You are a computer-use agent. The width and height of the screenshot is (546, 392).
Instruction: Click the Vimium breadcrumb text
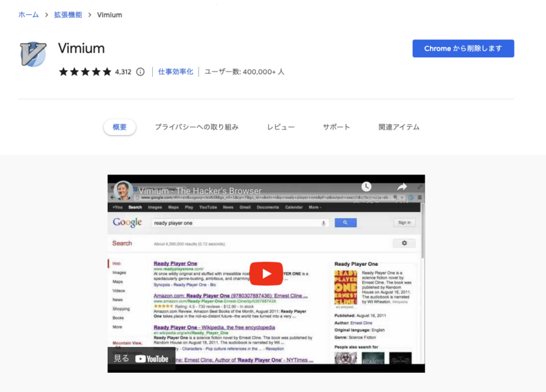pyautogui.click(x=109, y=15)
